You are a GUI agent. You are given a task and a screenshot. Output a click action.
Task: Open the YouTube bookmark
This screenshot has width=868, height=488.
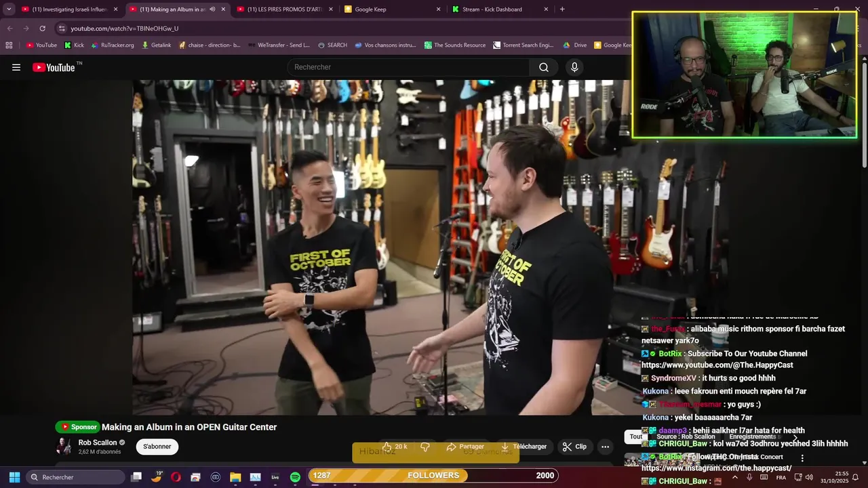click(x=41, y=45)
